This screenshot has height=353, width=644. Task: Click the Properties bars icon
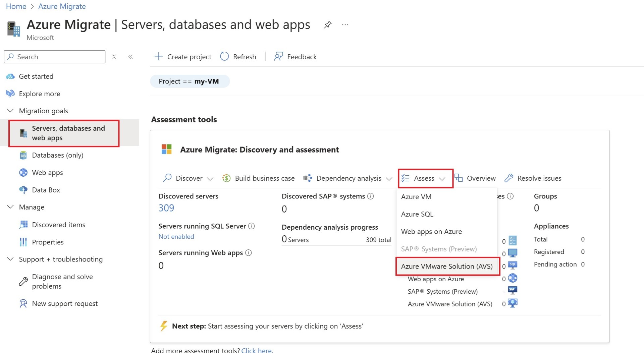tap(23, 242)
